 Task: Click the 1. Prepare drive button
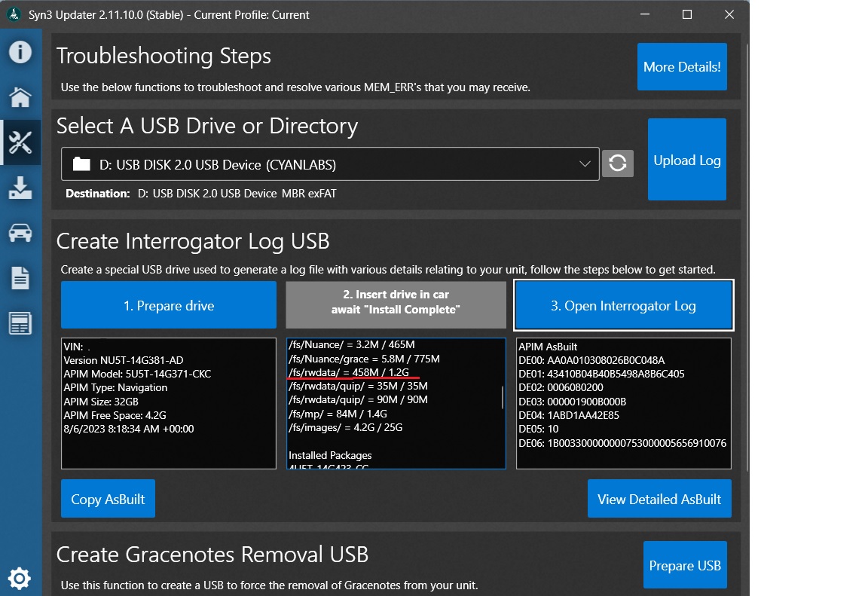coord(169,306)
